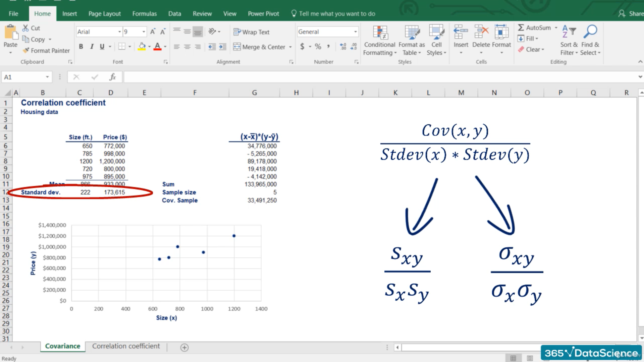Open the Formulas ribbon tab

tap(144, 14)
